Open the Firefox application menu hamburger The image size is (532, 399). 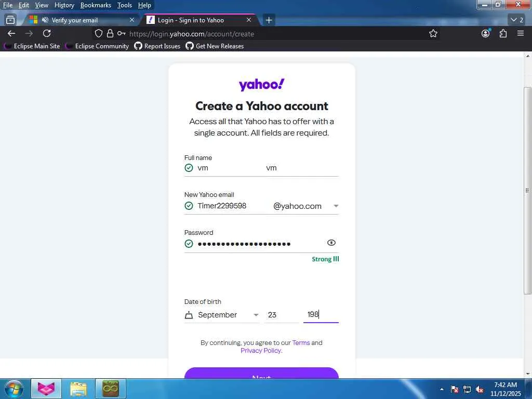(521, 33)
